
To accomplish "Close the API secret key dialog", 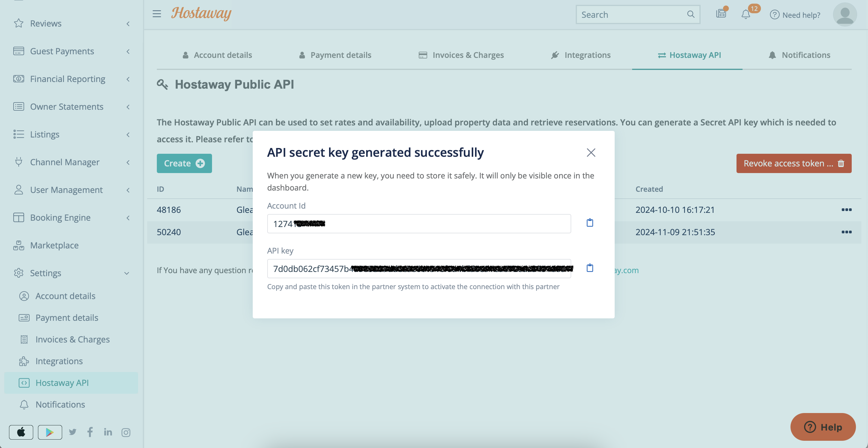I will (591, 153).
